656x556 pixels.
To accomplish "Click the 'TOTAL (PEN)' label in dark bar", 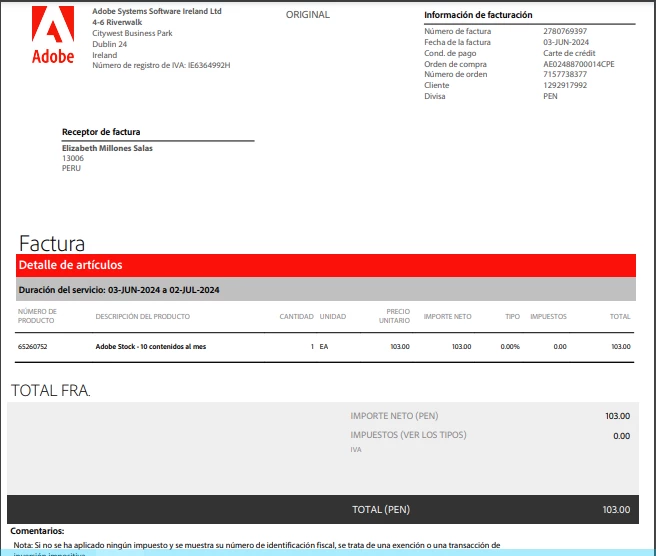I will (x=381, y=510).
